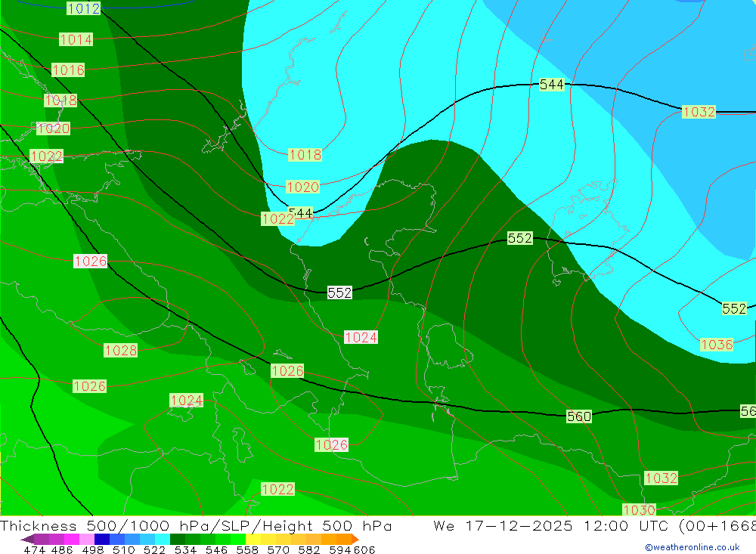This screenshot has height=554, width=756.
Task: Click the 1018 label on the cyan area
Action: 305,155
